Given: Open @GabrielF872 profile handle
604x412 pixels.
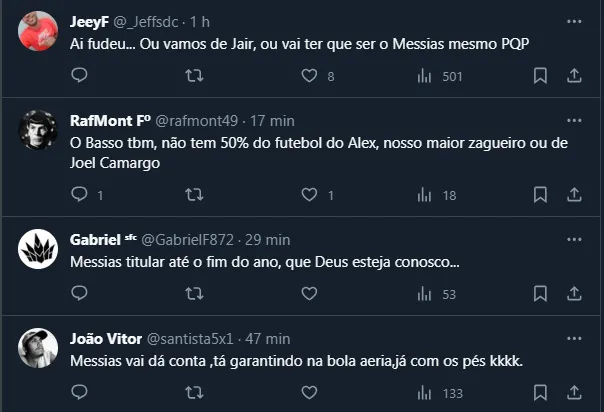Looking at the screenshot, I should coord(187,240).
